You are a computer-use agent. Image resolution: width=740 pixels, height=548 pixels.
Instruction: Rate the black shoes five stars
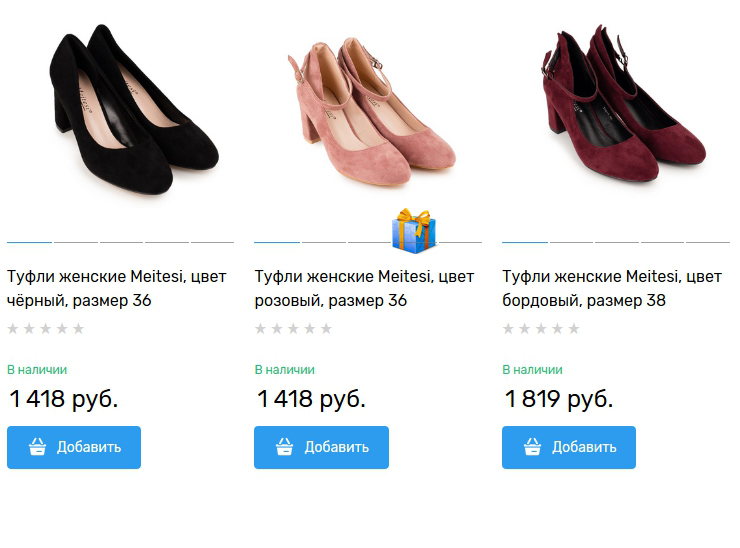coord(79,329)
